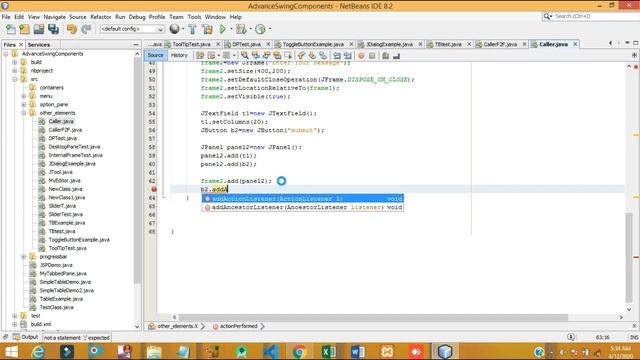This screenshot has width=640, height=360.
Task: Open Profile Project dropdown arrow
Action: point(270,29)
